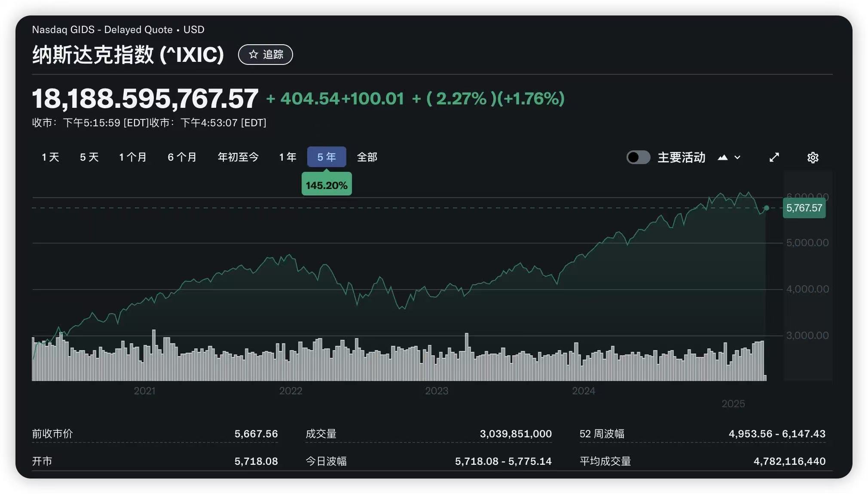868x494 pixels.
Task: Select the 1年 range tab
Action: coord(288,157)
